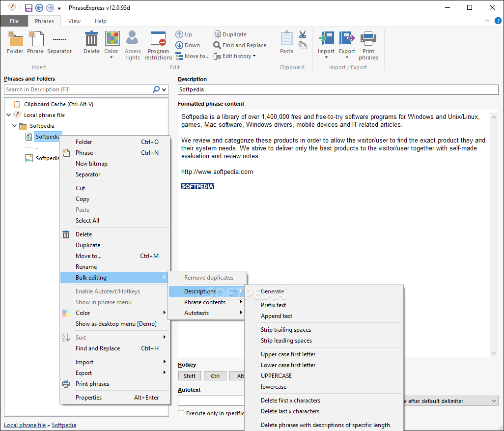Screen dimensions: 504x431
Task: Switch to the View tab
Action: click(x=74, y=21)
